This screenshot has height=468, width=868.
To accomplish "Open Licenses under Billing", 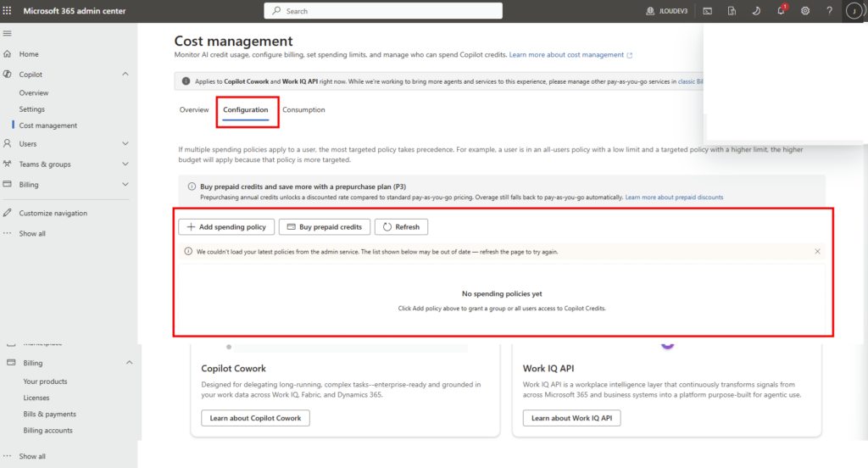I will tap(36, 398).
